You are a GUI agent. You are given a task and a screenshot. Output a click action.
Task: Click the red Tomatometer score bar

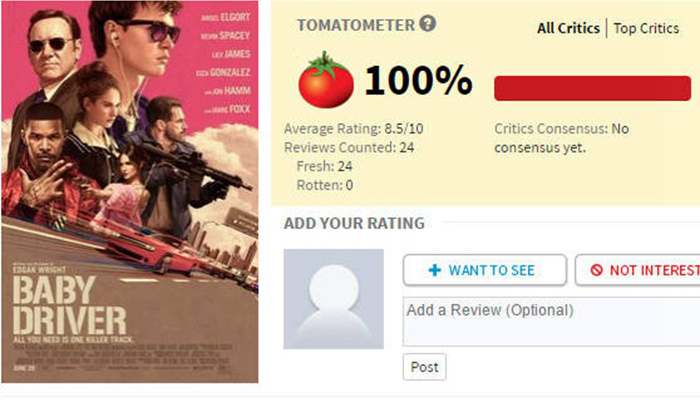pyautogui.click(x=596, y=88)
